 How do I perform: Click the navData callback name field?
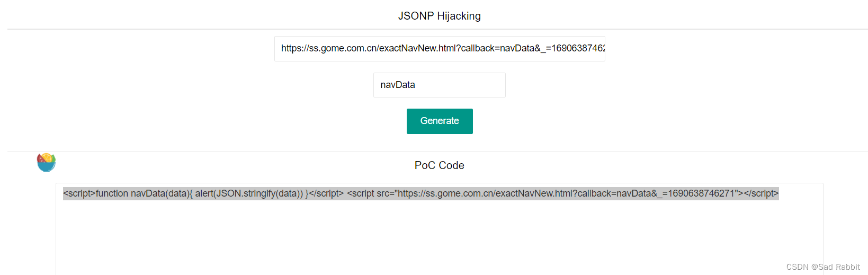click(440, 85)
